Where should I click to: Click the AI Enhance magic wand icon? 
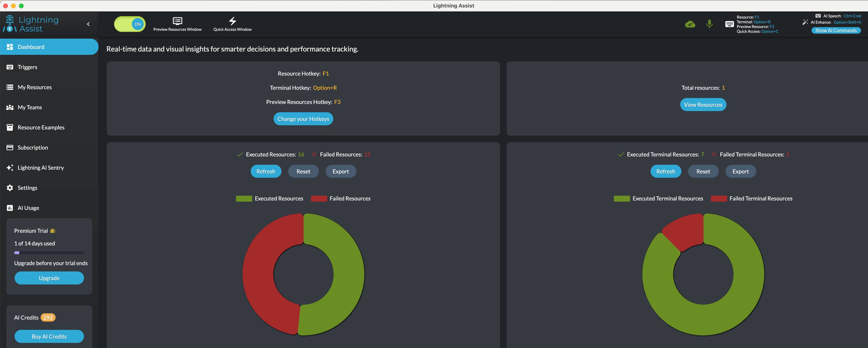[805, 22]
